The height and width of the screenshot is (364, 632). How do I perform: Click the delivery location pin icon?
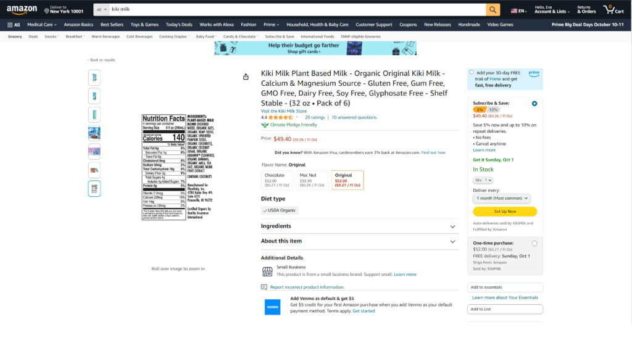click(x=47, y=11)
